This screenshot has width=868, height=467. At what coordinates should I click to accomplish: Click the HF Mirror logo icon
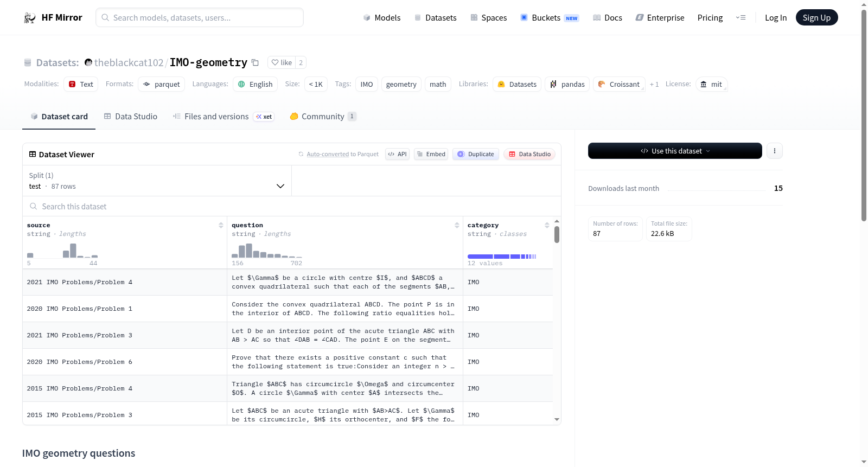(30, 18)
